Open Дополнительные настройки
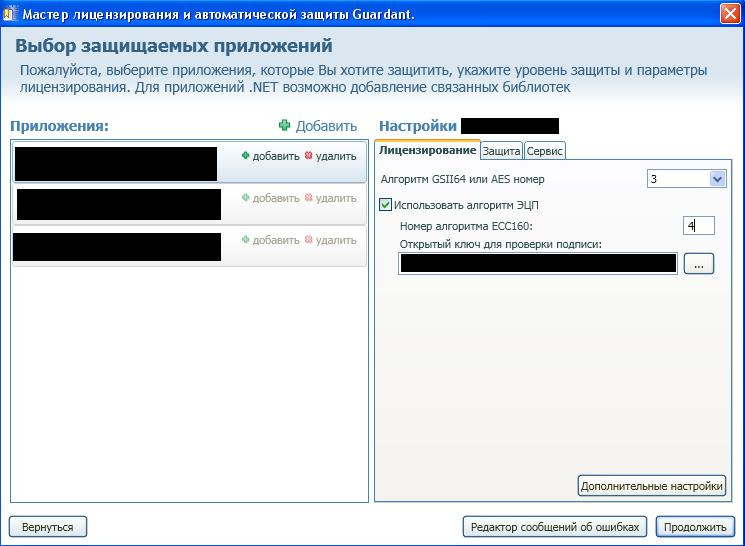The height and width of the screenshot is (546, 745). 652,486
